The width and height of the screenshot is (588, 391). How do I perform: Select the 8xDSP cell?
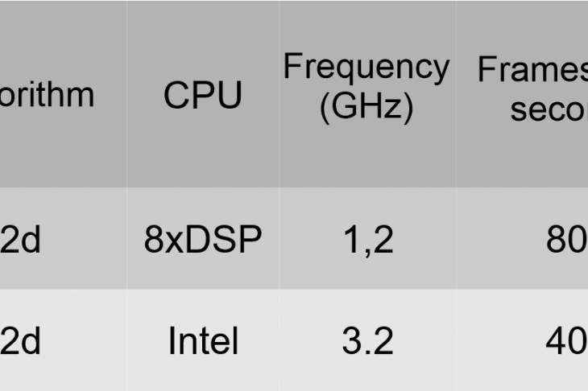[203, 239]
